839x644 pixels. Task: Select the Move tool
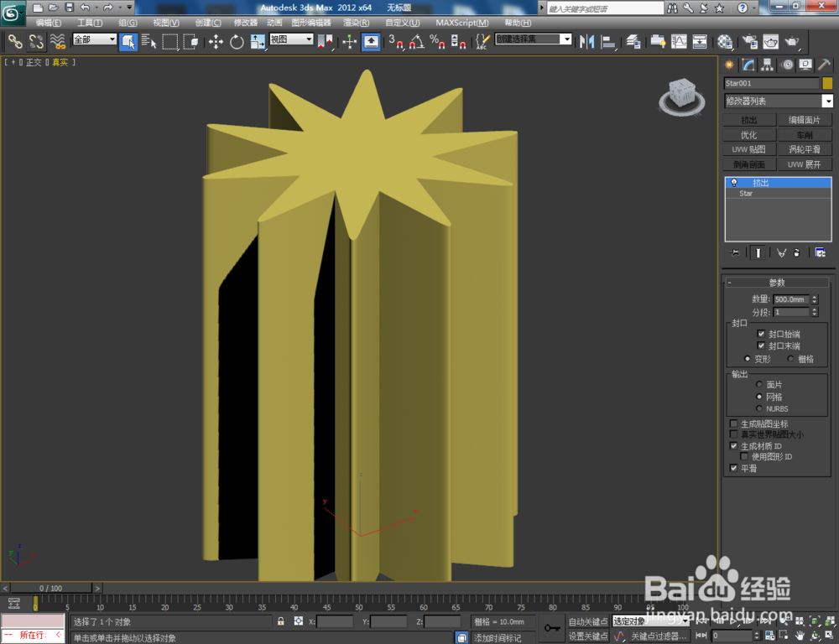(x=216, y=41)
